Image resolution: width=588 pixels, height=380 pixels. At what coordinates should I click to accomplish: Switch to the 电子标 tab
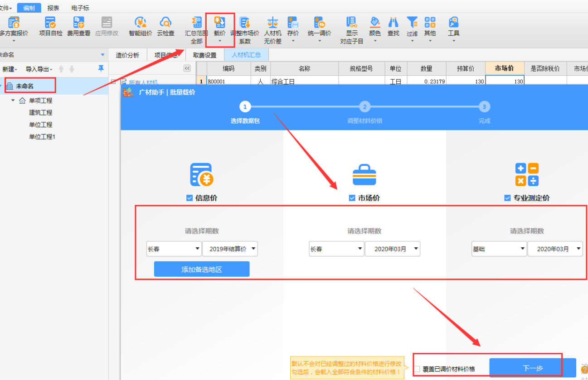[80, 8]
